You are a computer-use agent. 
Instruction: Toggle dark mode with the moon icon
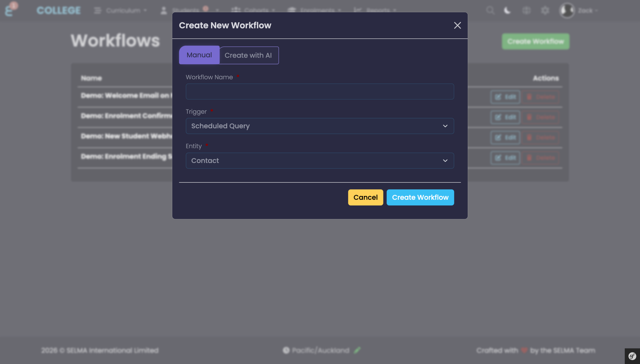point(507,10)
